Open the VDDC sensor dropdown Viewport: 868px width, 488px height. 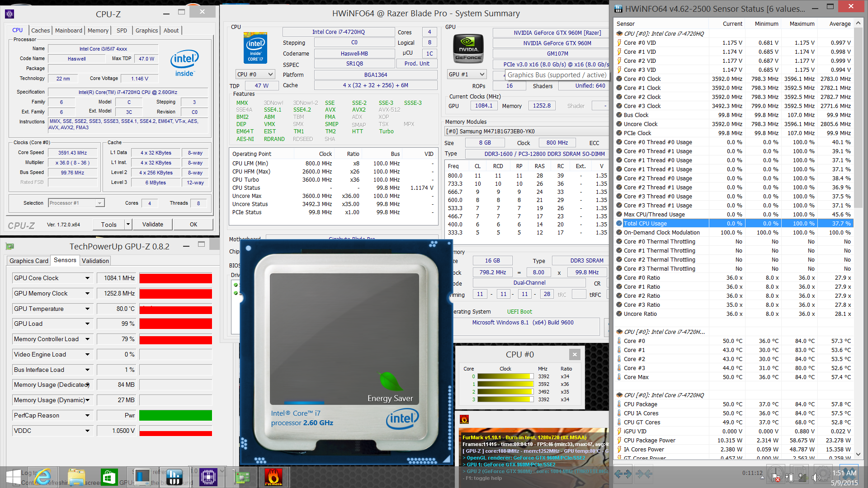click(x=87, y=431)
